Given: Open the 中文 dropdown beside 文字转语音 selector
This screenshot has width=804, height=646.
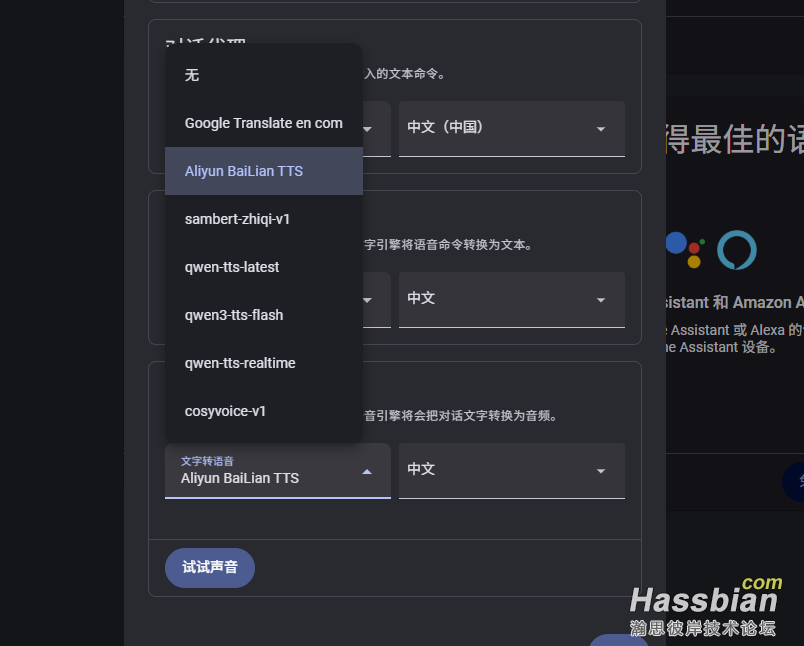Looking at the screenshot, I should pyautogui.click(x=511, y=470).
